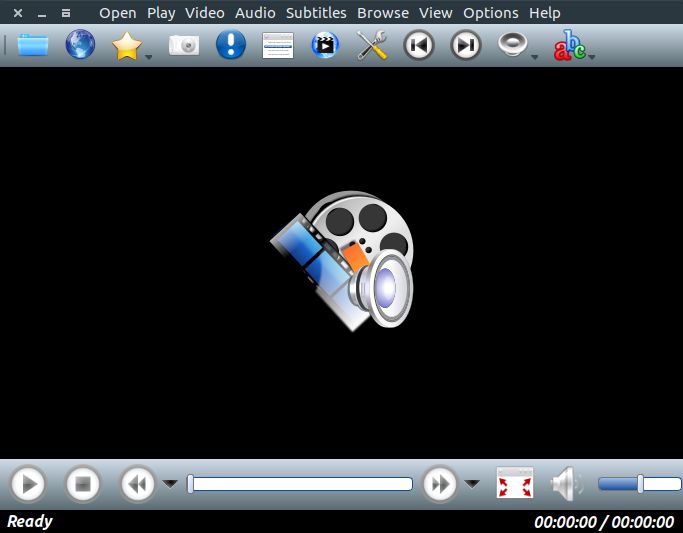
Task: Expand the rewind options dropdown arrow
Action: [x=170, y=483]
